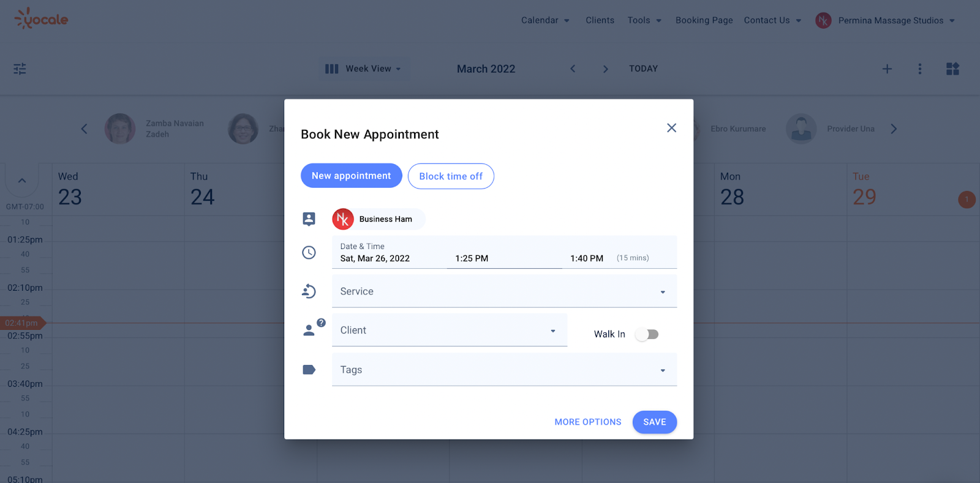Click the 03:40pm time slot label
The image size is (980, 483).
pyautogui.click(x=25, y=384)
